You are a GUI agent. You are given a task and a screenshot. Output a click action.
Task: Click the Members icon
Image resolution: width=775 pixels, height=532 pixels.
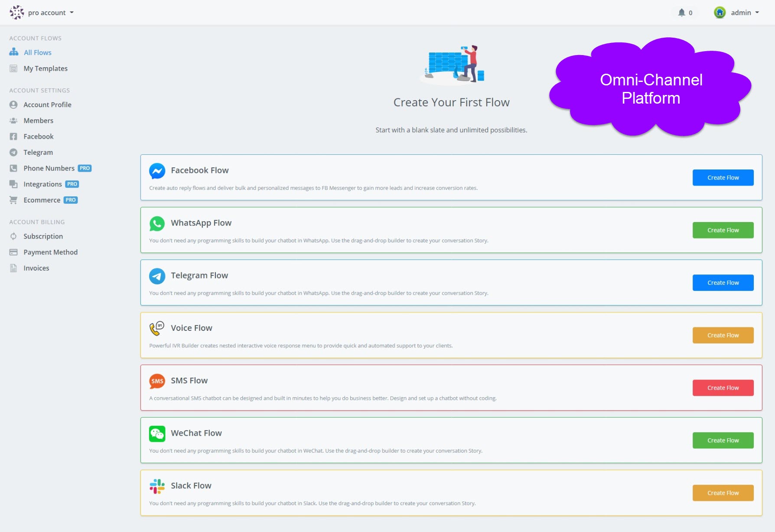(13, 121)
